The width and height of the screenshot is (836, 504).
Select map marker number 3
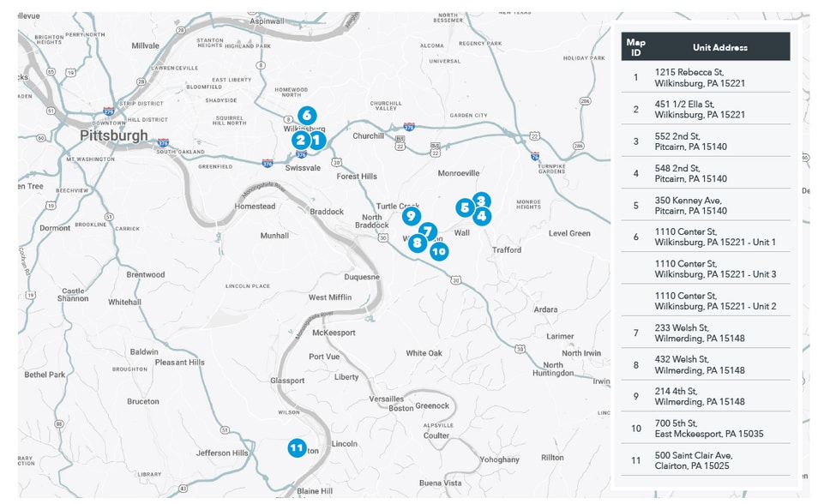[x=482, y=201]
